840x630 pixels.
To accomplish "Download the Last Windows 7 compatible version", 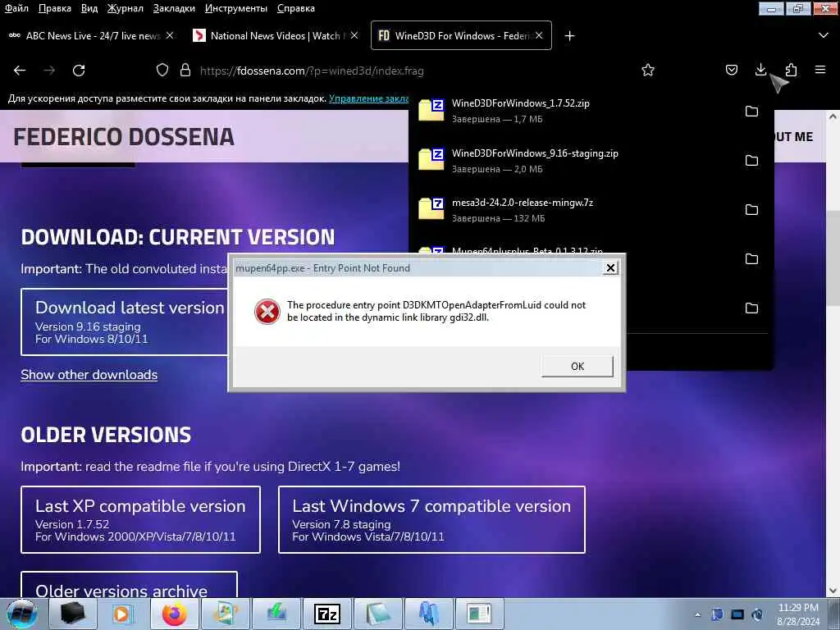I will pos(431,519).
